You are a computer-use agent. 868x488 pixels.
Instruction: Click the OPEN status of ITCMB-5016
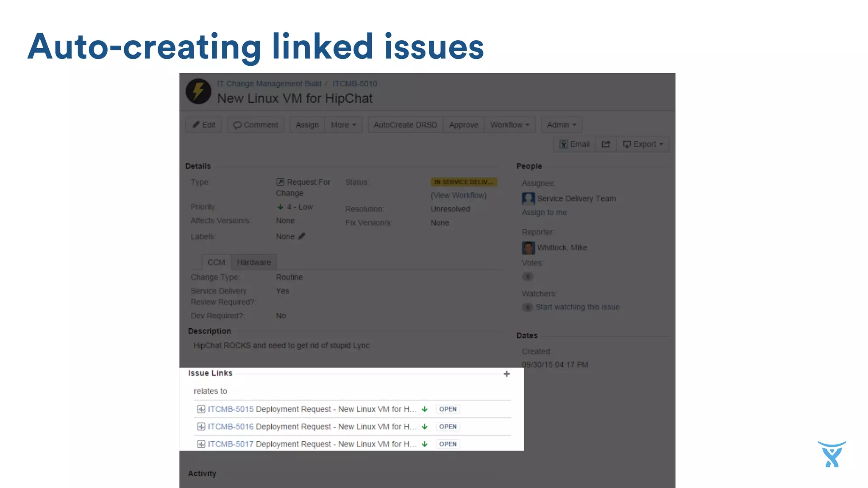(x=448, y=427)
